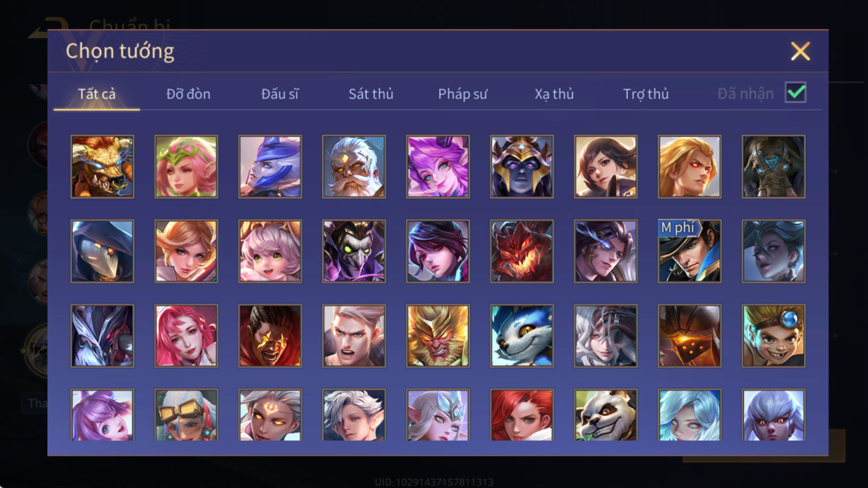This screenshot has height=488, width=868.
Task: Select the golden bull hero portrait
Action: pos(102,166)
